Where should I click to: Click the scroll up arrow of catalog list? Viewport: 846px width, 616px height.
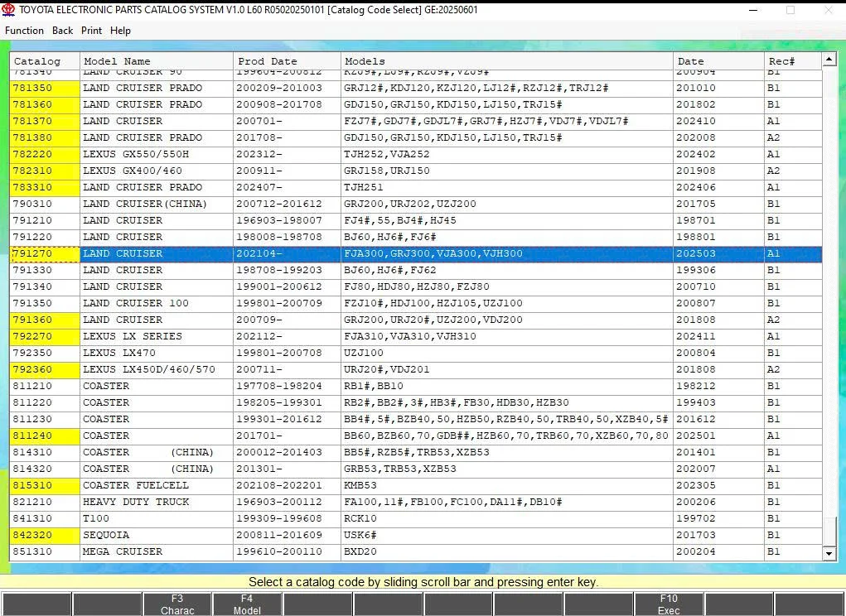[x=829, y=60]
